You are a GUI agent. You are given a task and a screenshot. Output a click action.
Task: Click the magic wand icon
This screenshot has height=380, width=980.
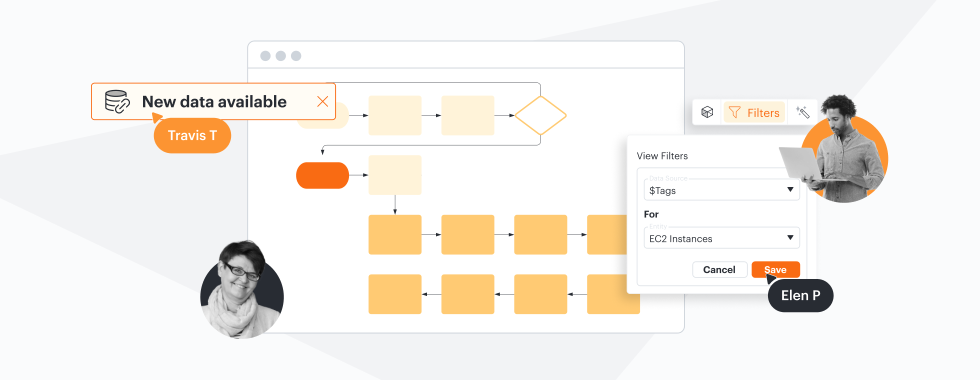click(802, 112)
